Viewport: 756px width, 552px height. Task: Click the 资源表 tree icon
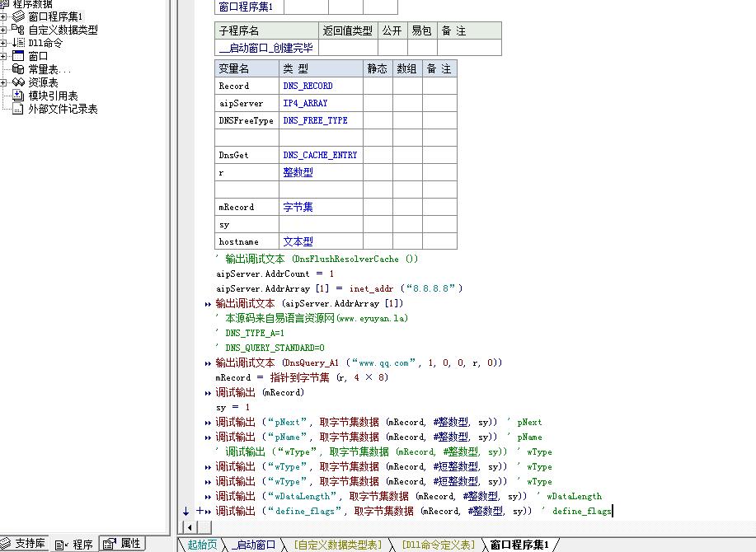[18, 82]
